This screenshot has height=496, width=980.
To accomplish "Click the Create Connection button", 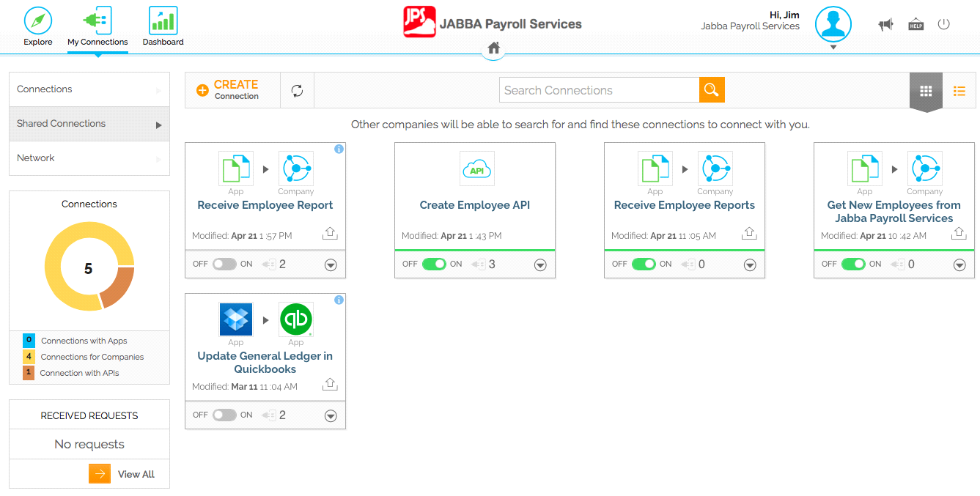I will point(228,90).
